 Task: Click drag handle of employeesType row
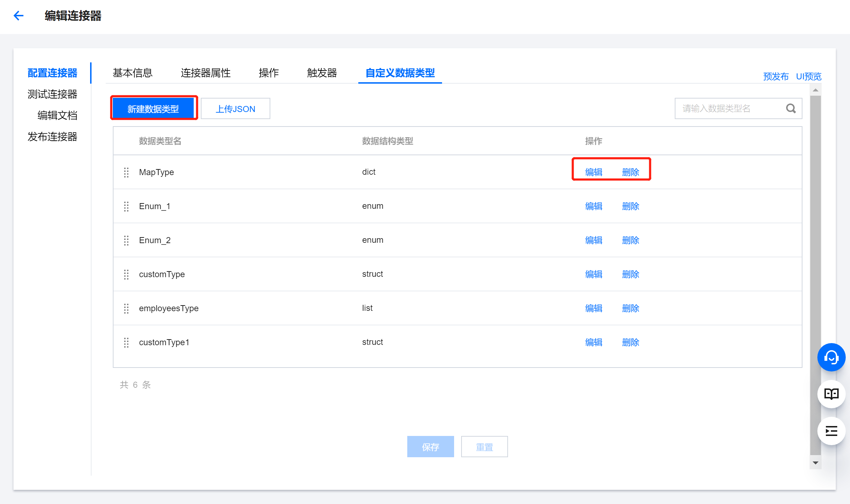tap(126, 308)
